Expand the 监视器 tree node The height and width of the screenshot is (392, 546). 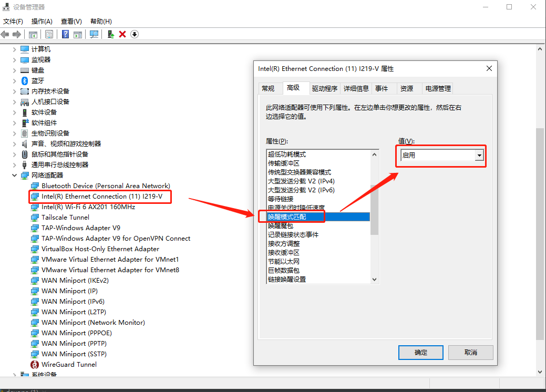coord(14,60)
